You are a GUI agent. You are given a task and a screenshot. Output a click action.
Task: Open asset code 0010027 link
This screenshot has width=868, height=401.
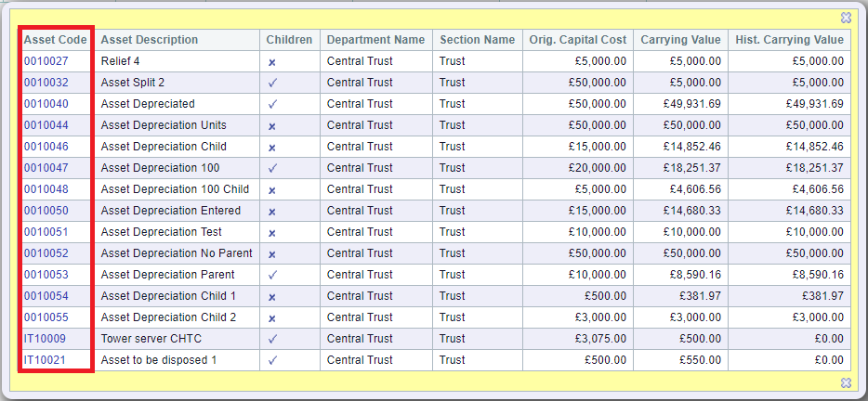pos(46,61)
